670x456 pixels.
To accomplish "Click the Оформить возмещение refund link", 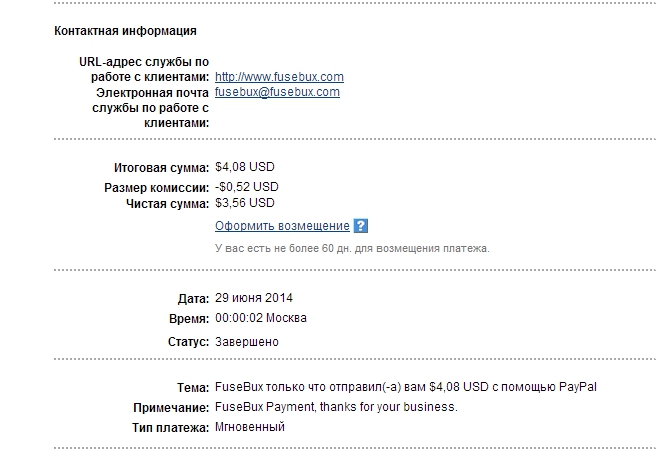I will (282, 226).
